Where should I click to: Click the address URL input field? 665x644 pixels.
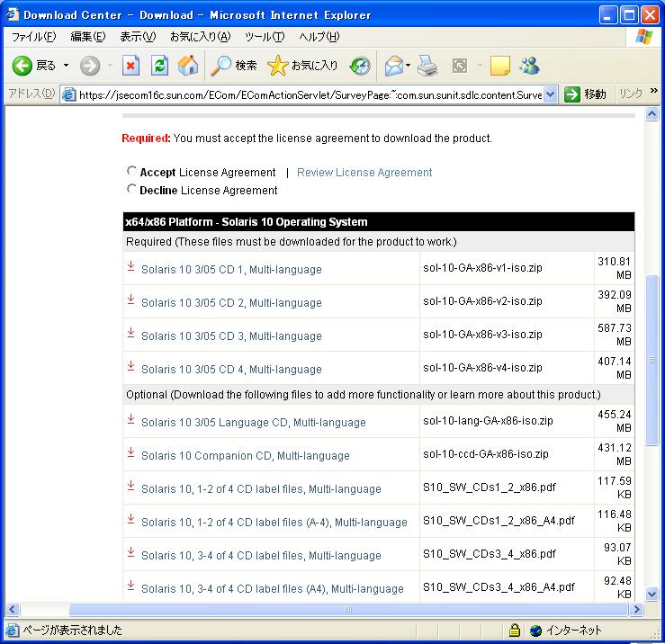(x=310, y=95)
